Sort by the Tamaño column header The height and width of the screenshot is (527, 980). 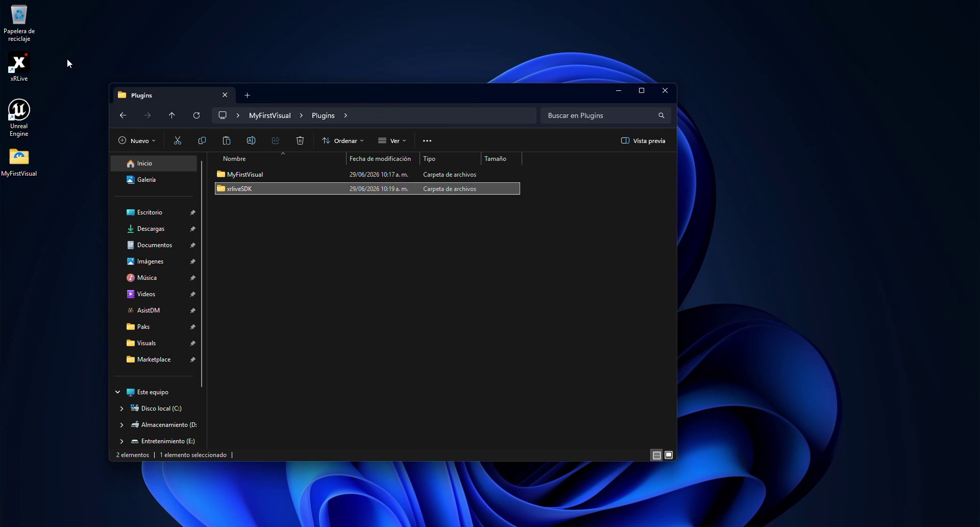[x=501, y=159]
